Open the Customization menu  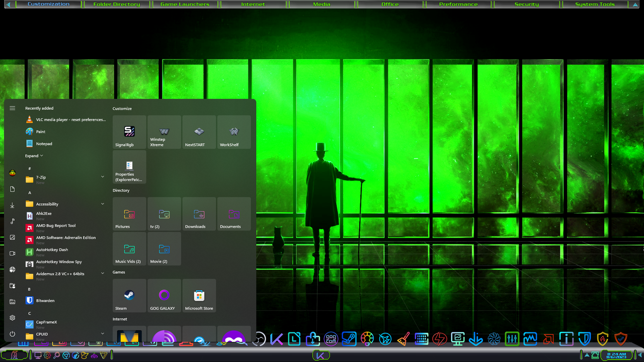(48, 4)
